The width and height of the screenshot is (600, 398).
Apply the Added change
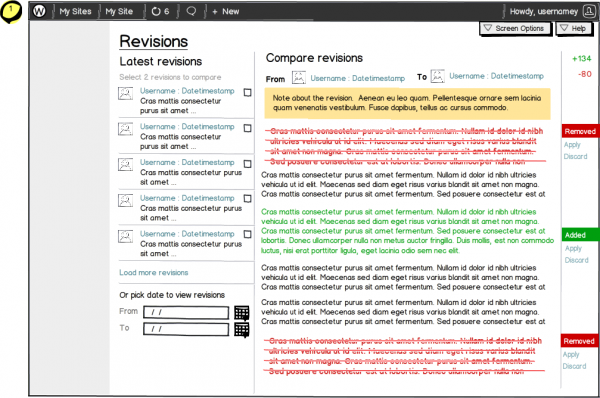point(573,248)
